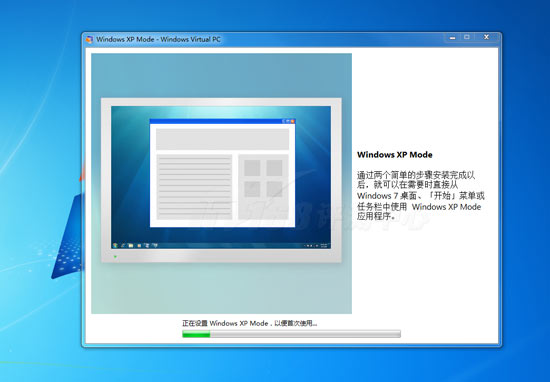Viewport: 550px width, 382px height.
Task: Click the clock in the illustrated system tray
Action: [x=324, y=246]
